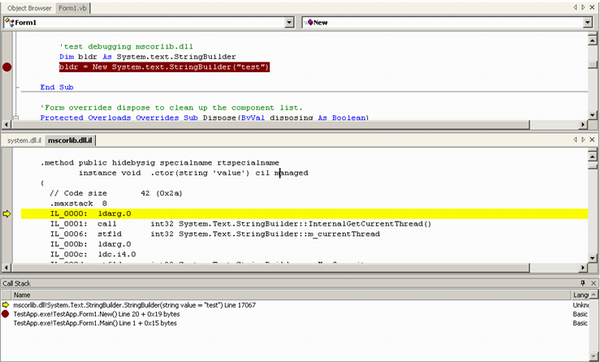
Task: Click the Dim bldr As StringBuilder line
Action: tap(147, 57)
